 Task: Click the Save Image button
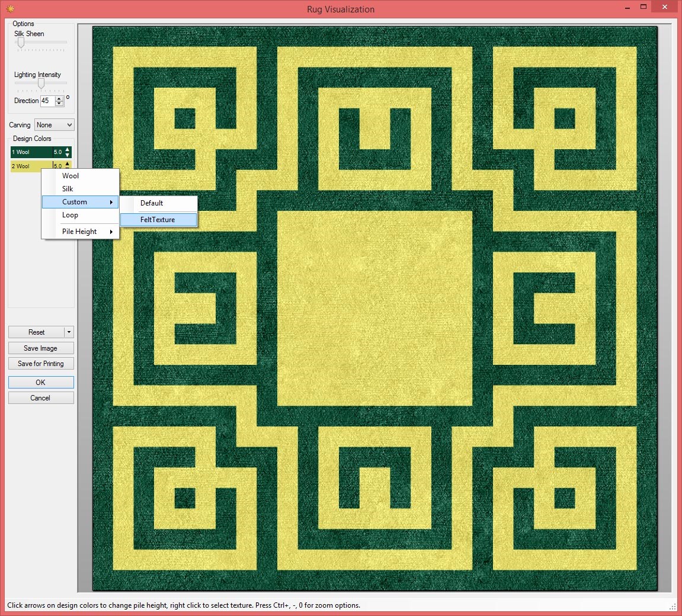[x=41, y=348]
